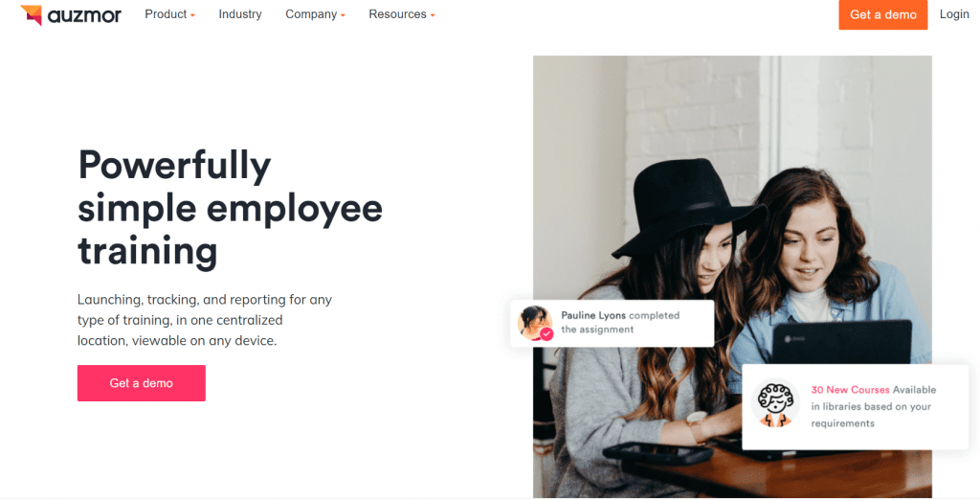
Task: Click the new courses available notification card
Action: click(855, 406)
